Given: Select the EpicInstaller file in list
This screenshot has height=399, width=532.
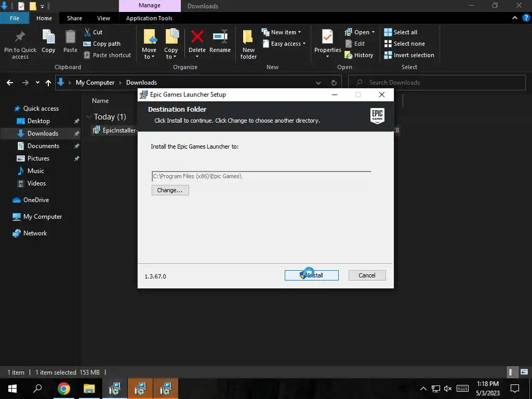Looking at the screenshot, I should click(115, 130).
